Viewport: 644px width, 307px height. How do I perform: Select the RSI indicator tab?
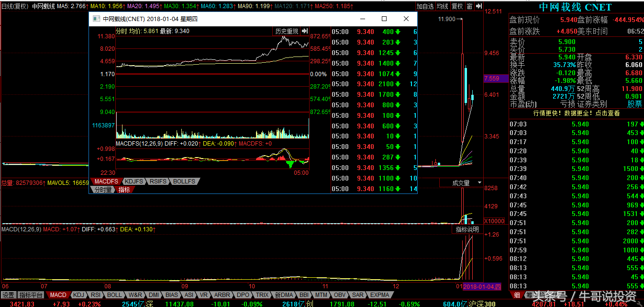coord(96,295)
